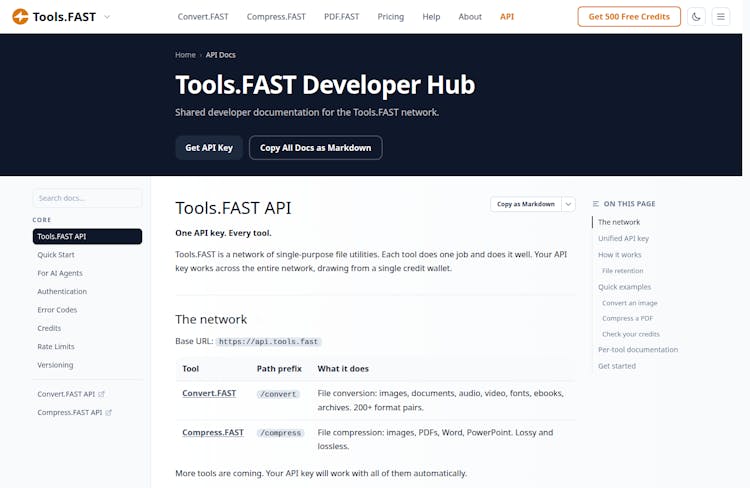Toggle dark mode with moon icon
Viewport: 750px width, 488px height.
pos(696,17)
